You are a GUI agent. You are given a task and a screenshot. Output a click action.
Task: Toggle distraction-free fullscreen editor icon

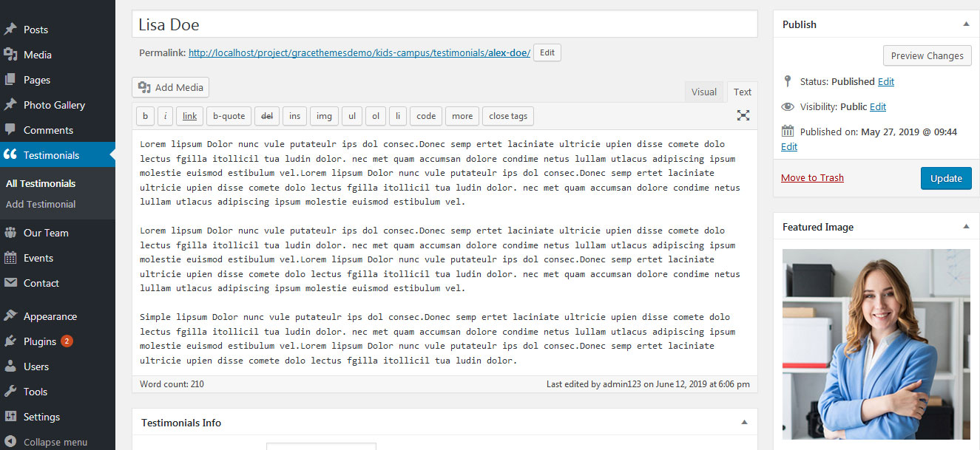[743, 115]
